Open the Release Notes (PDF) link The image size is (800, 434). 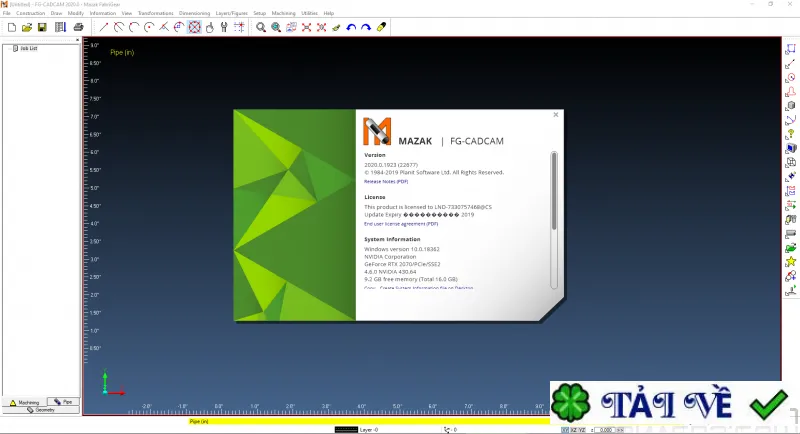(386, 182)
